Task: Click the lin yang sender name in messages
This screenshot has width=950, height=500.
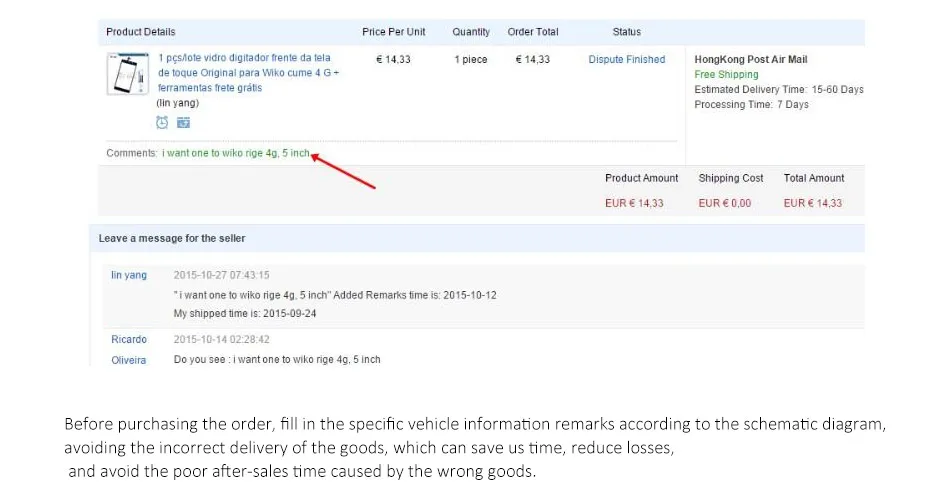Action: [x=129, y=275]
